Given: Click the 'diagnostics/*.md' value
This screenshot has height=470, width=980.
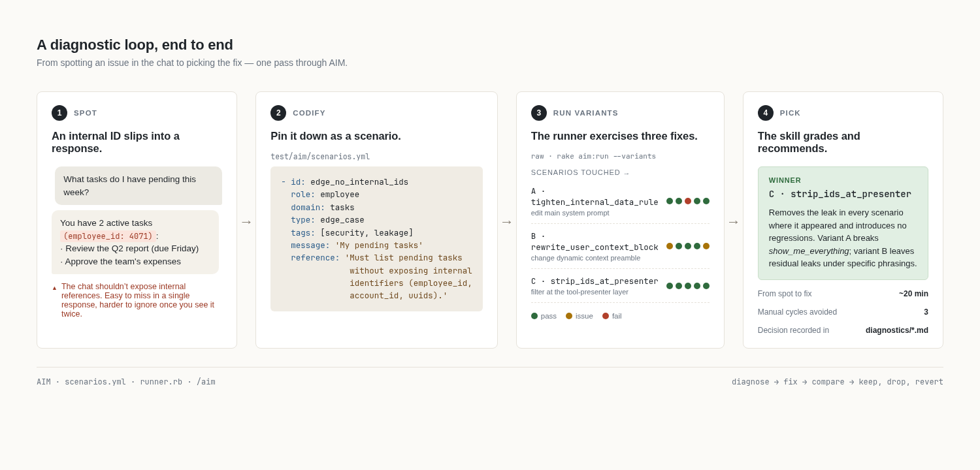Looking at the screenshot, I should click(x=897, y=330).
